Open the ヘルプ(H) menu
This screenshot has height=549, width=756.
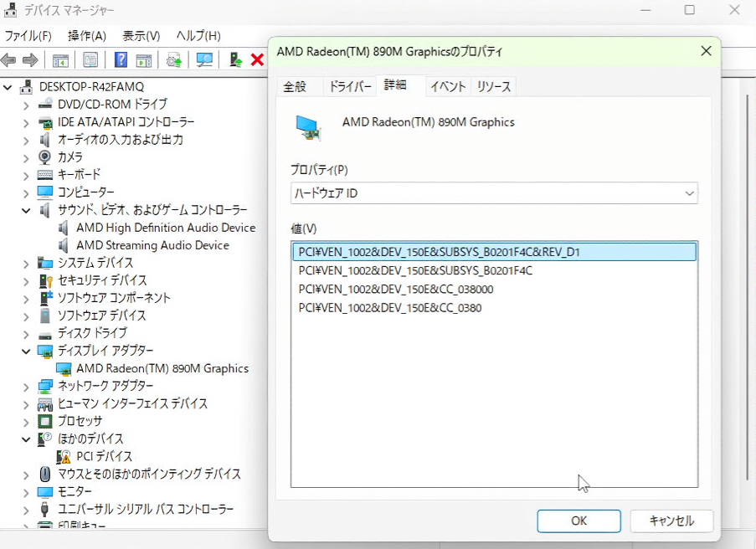pos(198,36)
